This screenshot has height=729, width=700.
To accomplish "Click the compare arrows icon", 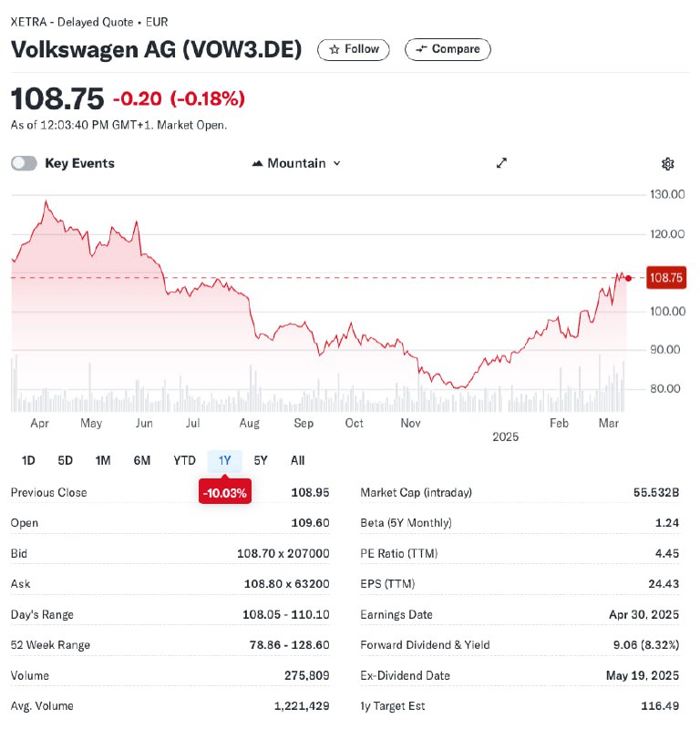I will (x=421, y=49).
